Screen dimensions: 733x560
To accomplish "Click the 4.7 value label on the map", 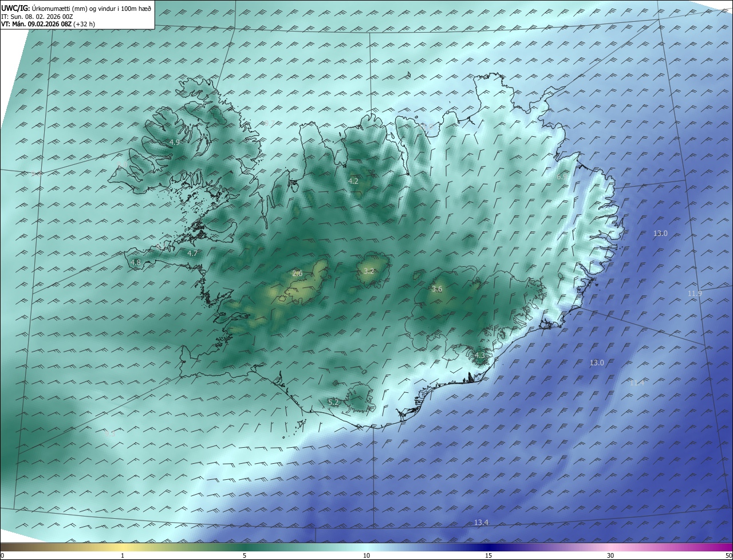I will [192, 253].
